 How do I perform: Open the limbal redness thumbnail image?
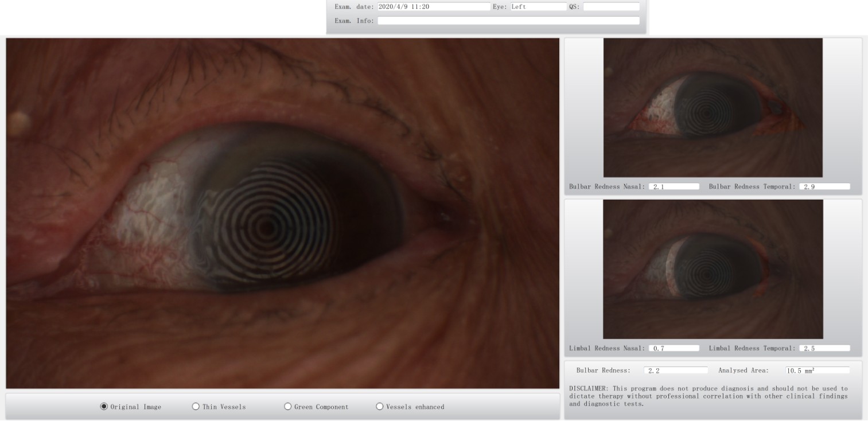[713, 270]
